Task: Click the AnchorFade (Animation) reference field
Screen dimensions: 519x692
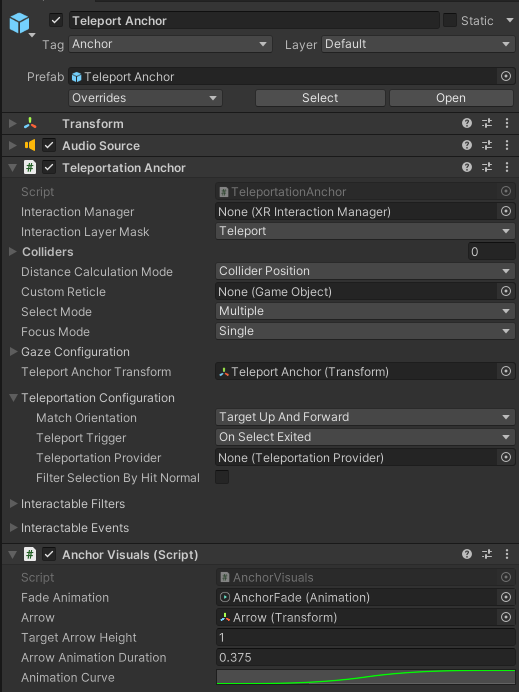Action: coord(357,597)
